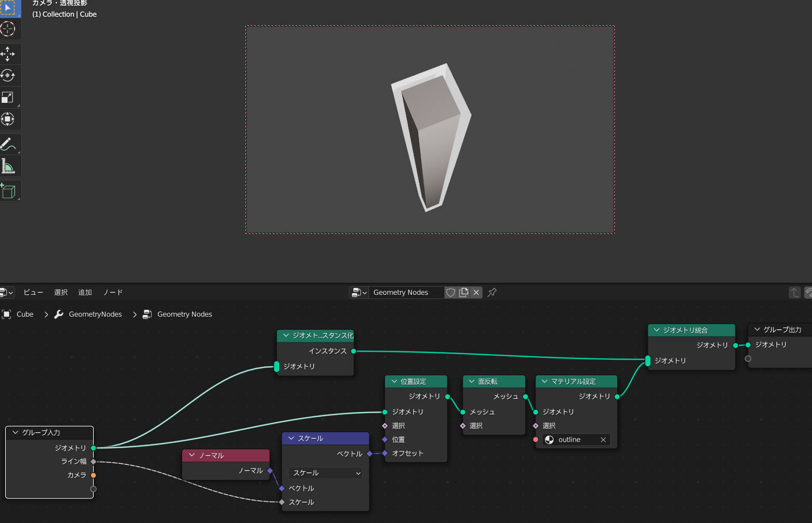Clear the outline material with X

pos(603,440)
